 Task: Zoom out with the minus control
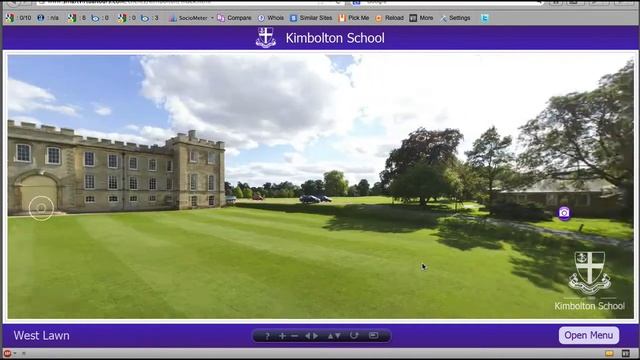pos(294,336)
